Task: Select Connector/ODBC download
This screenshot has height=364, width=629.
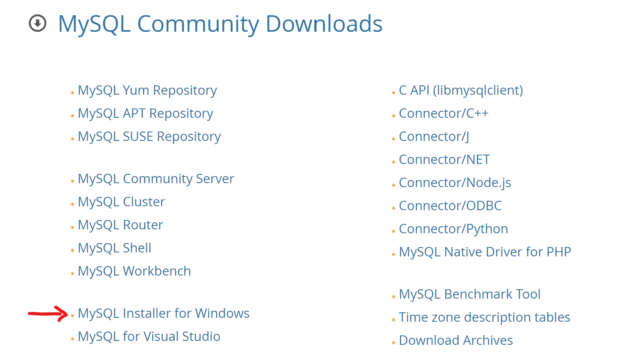Action: click(x=450, y=206)
